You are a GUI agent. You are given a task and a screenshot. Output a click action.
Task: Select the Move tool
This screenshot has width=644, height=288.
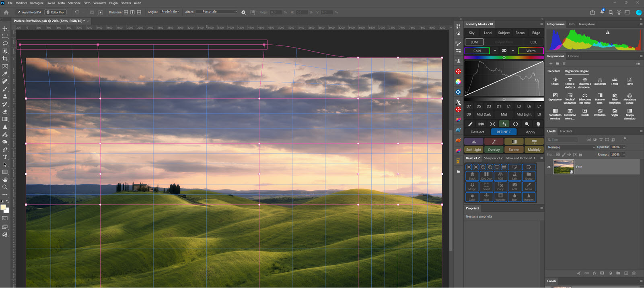click(x=5, y=29)
